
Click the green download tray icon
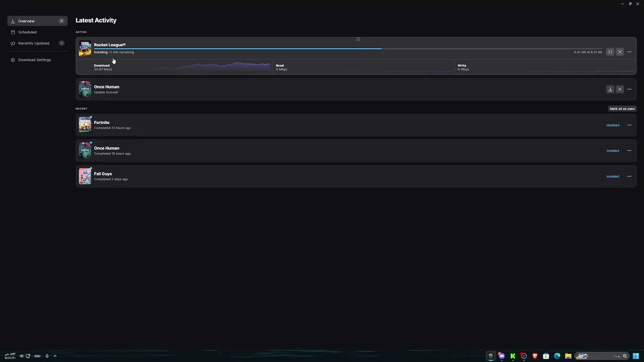pyautogui.click(x=47, y=356)
